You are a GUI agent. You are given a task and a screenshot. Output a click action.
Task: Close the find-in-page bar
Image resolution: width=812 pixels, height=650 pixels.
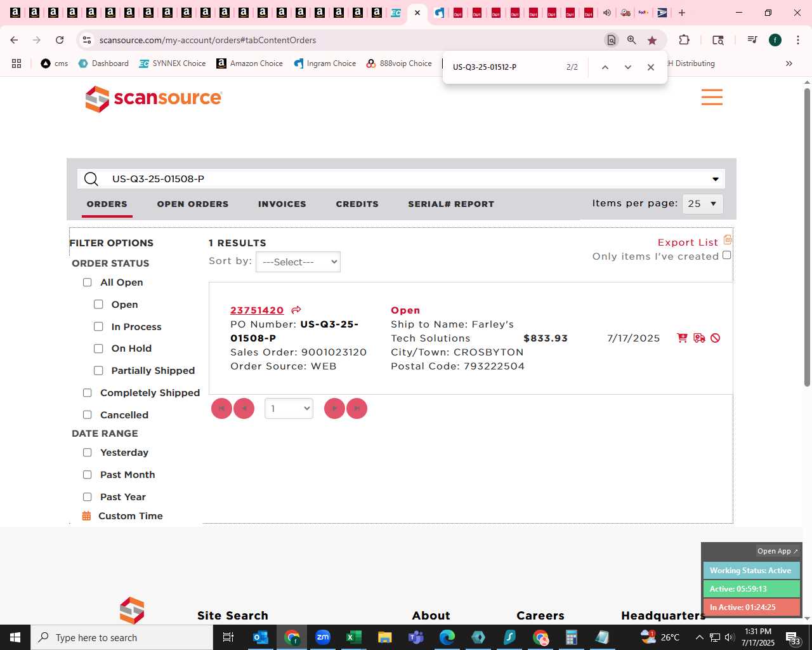[651, 67]
